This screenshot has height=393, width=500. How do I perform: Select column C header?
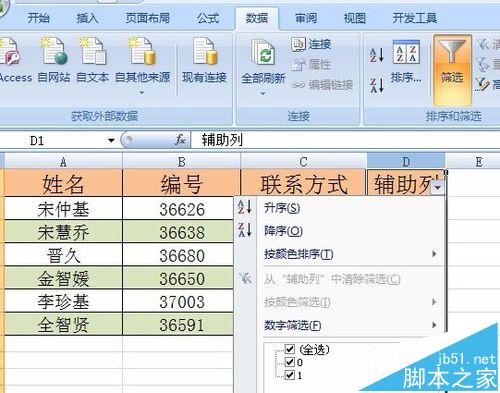(303, 162)
